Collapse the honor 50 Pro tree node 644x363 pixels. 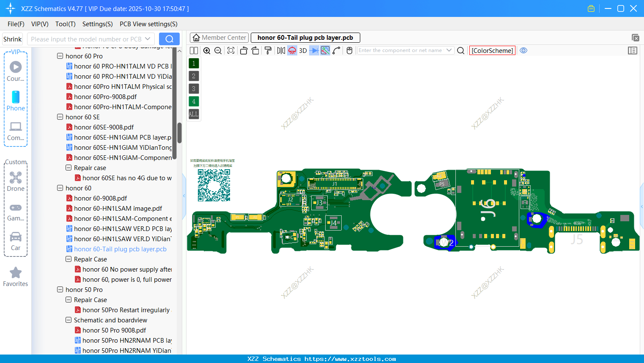(60, 289)
